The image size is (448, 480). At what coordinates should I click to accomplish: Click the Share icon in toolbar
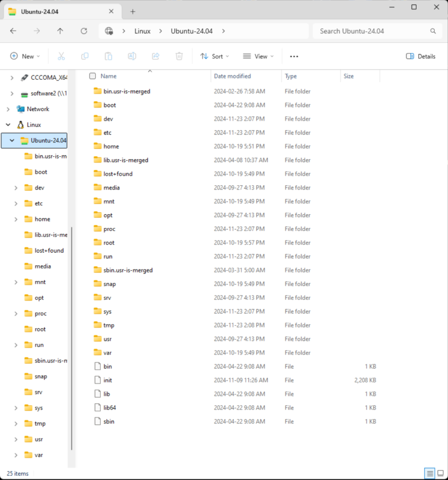[156, 56]
